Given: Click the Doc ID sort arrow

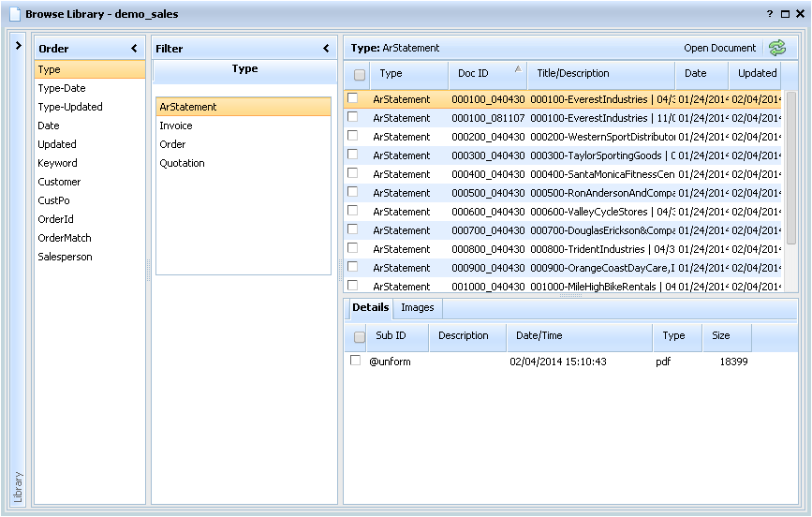Looking at the screenshot, I should 518,69.
